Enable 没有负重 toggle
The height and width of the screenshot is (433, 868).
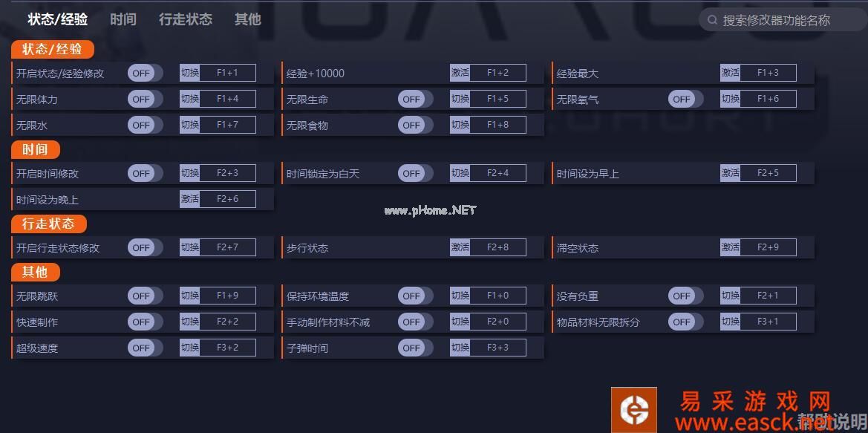tap(685, 296)
